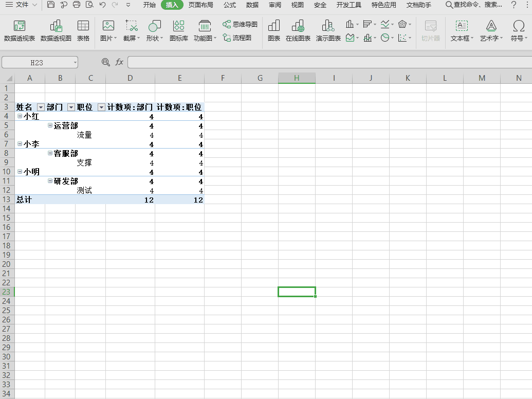
Task: Select column H header
Action: pyautogui.click(x=297, y=78)
